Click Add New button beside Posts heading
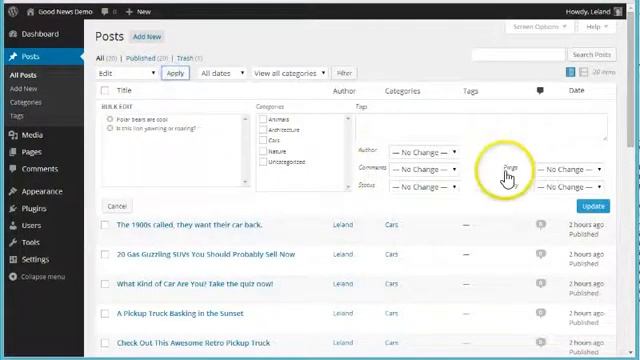The image size is (640, 360). point(147,37)
